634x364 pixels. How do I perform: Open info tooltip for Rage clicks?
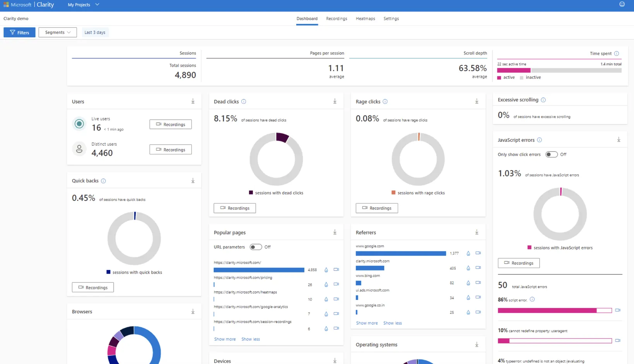(385, 102)
